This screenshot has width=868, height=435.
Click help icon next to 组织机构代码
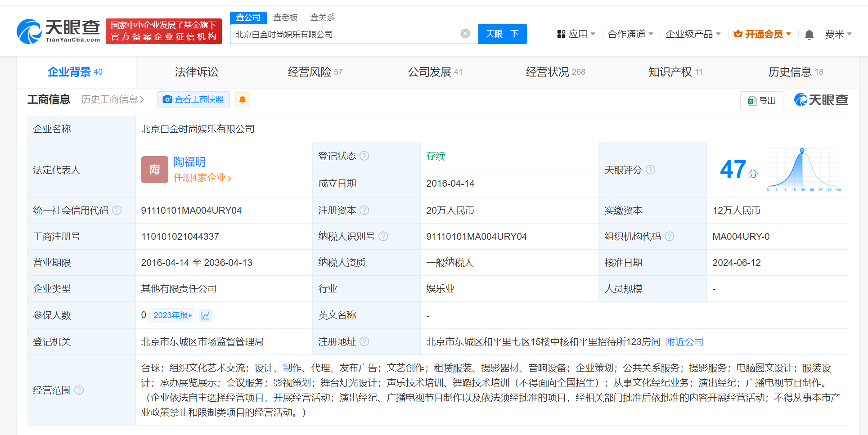670,236
